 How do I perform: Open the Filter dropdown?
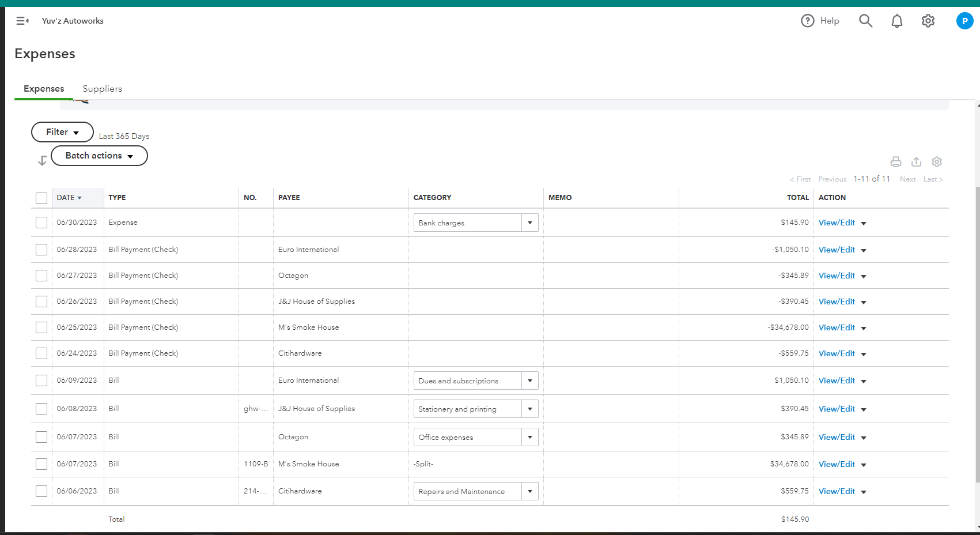click(62, 132)
